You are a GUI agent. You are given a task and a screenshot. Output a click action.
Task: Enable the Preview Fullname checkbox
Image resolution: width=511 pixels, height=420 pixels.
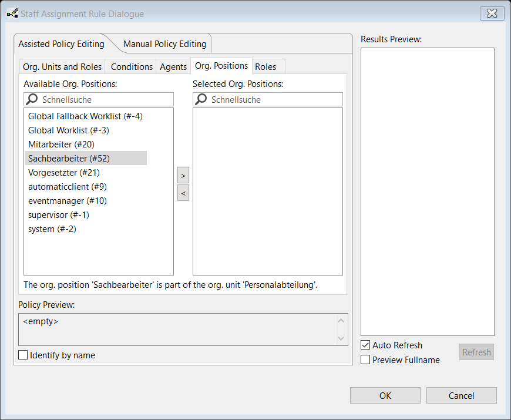click(x=365, y=359)
